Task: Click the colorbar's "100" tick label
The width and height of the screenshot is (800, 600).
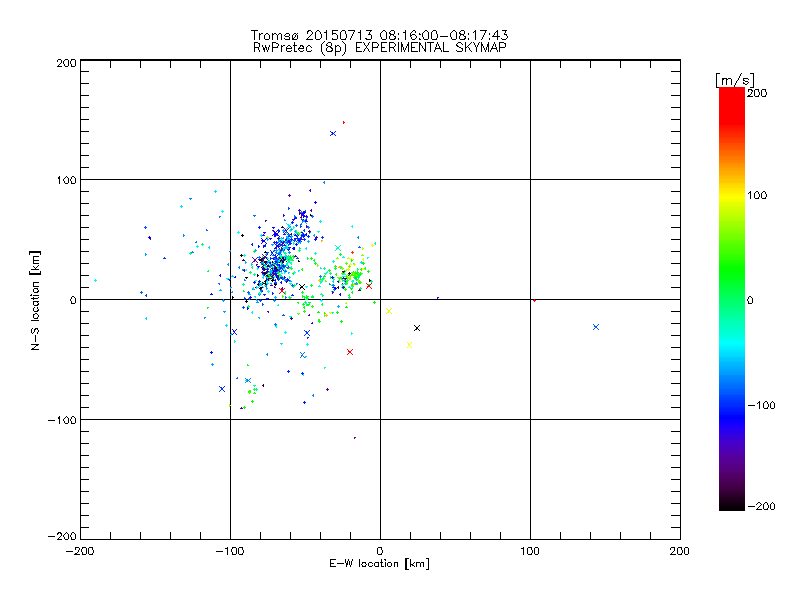Action: [x=757, y=195]
